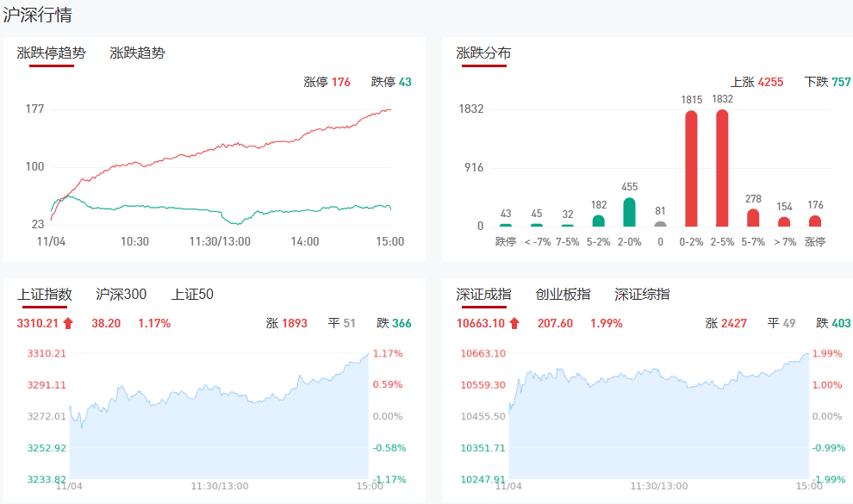Click the gray 81 bar for unchanged stocks
This screenshot has width=853, height=504.
pos(660,224)
